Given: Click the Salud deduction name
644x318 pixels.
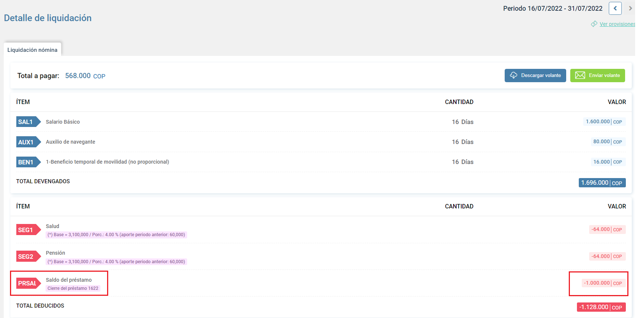Looking at the screenshot, I should point(53,226).
